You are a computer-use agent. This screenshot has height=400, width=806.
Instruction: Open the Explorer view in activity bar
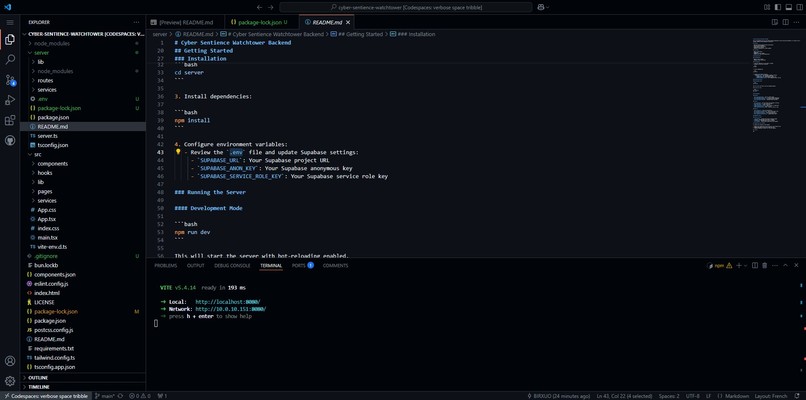(10, 40)
